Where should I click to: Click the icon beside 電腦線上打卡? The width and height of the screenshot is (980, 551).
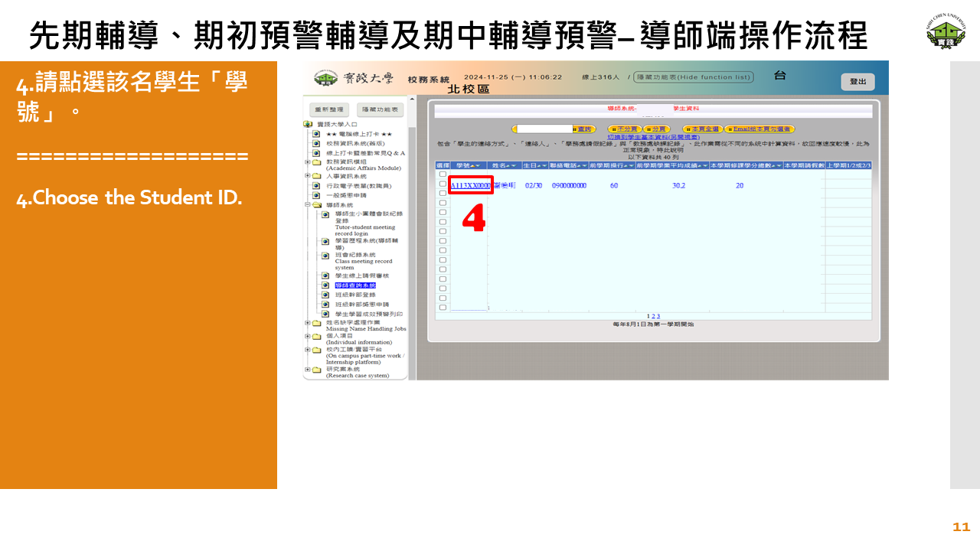point(316,134)
